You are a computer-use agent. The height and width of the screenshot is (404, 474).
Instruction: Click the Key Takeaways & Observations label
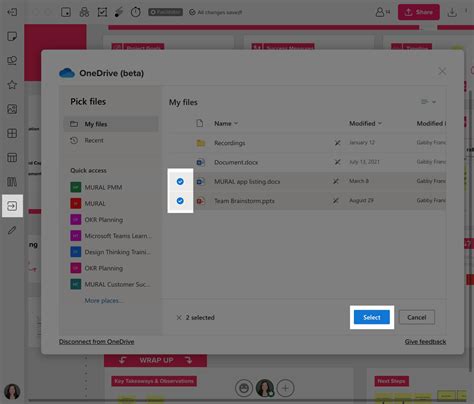point(154,381)
